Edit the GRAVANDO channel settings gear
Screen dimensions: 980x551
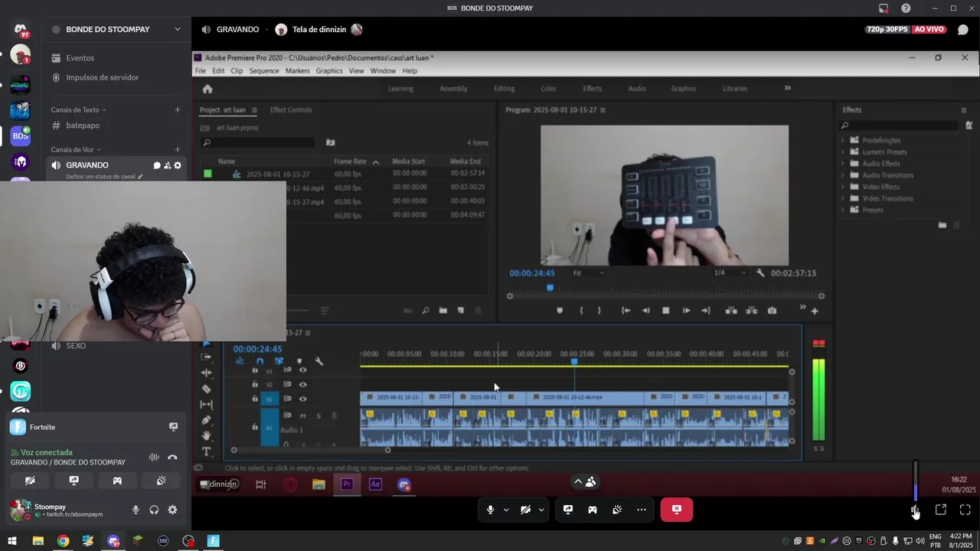pyautogui.click(x=178, y=165)
